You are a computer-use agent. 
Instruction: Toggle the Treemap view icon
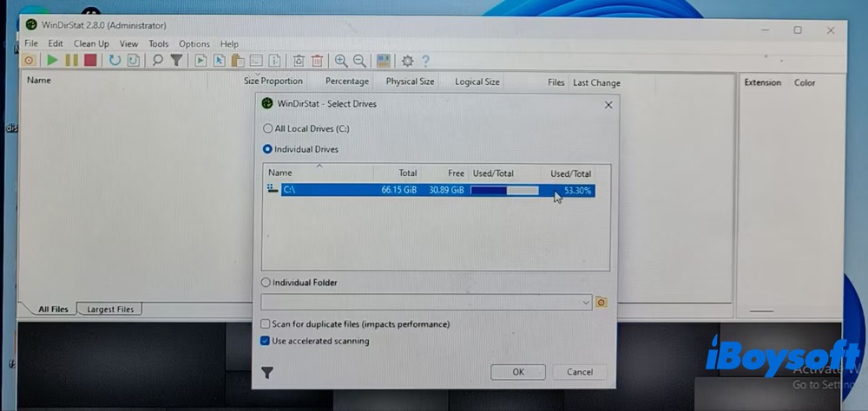point(384,61)
